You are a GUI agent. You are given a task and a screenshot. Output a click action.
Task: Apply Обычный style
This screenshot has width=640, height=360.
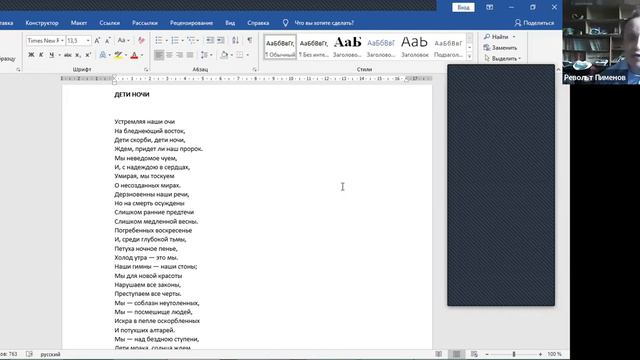pyautogui.click(x=280, y=47)
